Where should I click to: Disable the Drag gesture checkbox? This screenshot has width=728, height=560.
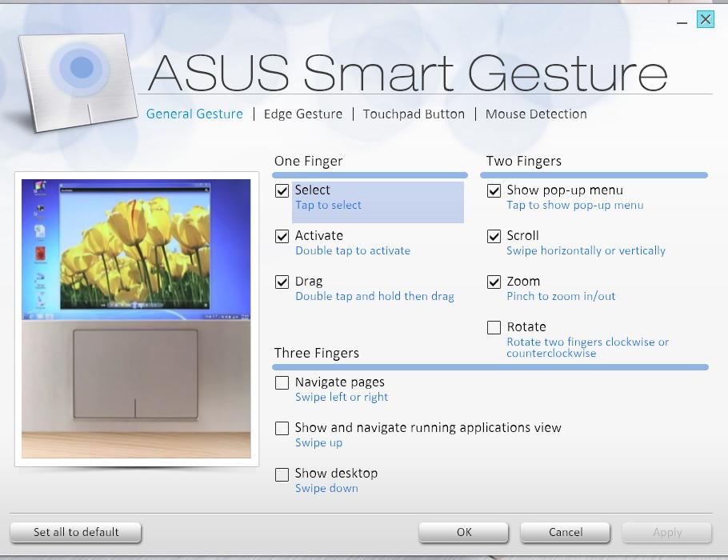[x=282, y=282]
